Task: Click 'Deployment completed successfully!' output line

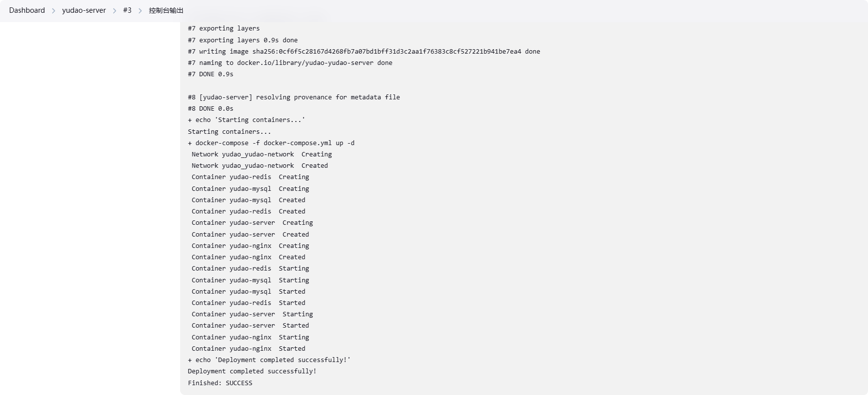Action: click(252, 371)
